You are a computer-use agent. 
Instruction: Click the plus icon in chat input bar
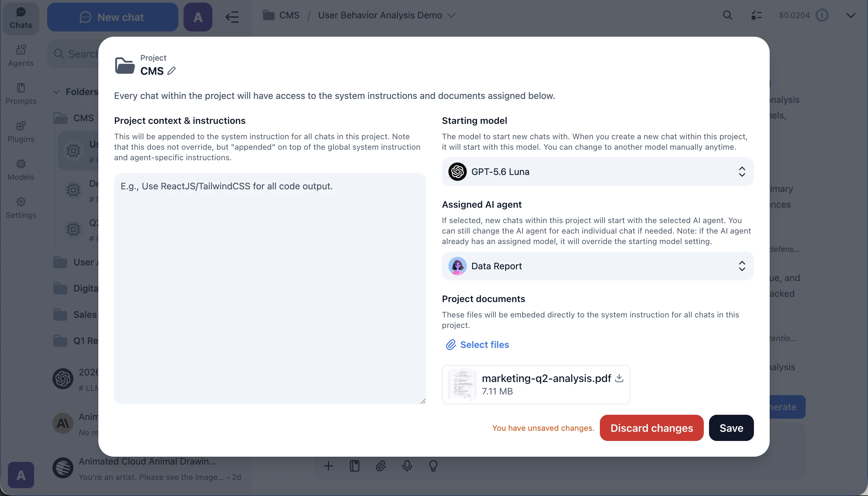click(328, 466)
